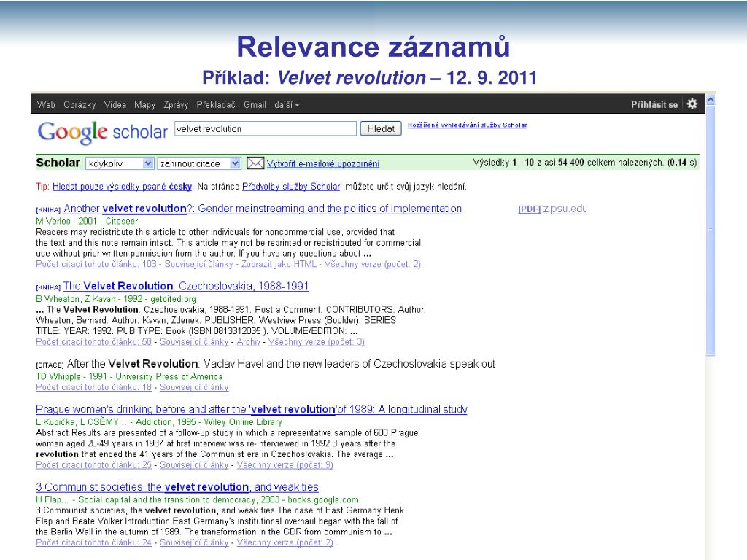Viewport: 747px width, 560px height.
Task: Click Vytvořit e-mailové upozornění link
Action: 323,164
